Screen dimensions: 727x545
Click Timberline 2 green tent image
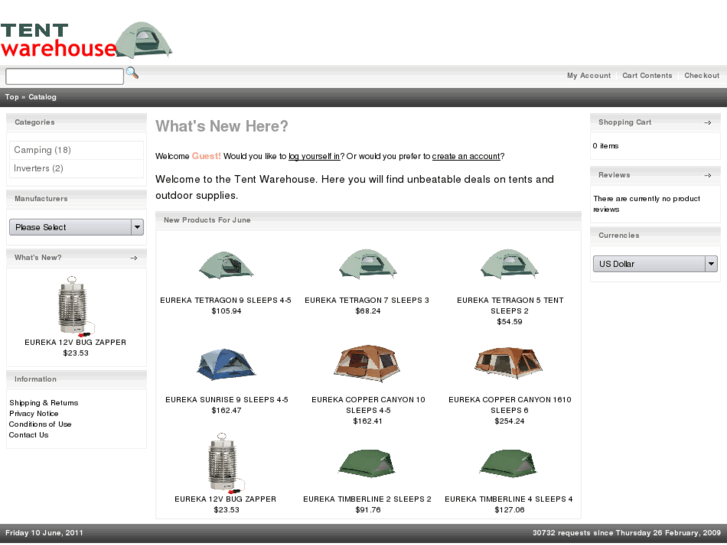pyautogui.click(x=367, y=463)
